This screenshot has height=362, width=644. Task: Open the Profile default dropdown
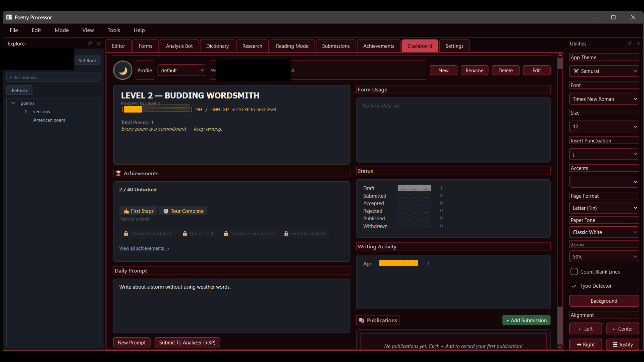coord(181,70)
